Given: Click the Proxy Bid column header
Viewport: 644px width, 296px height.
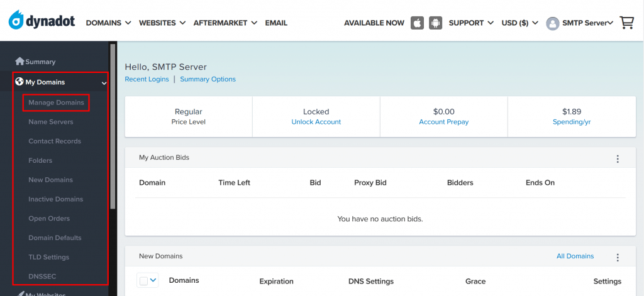Looking at the screenshot, I should 370,183.
